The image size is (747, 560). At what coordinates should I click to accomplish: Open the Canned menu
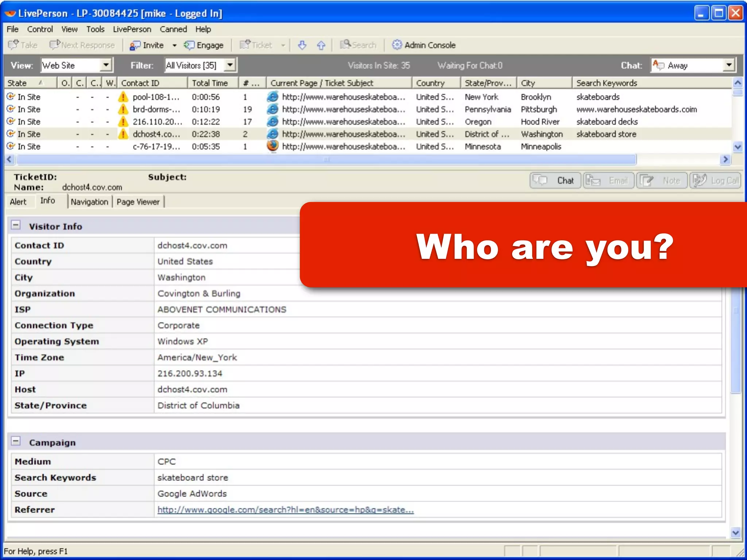(173, 29)
